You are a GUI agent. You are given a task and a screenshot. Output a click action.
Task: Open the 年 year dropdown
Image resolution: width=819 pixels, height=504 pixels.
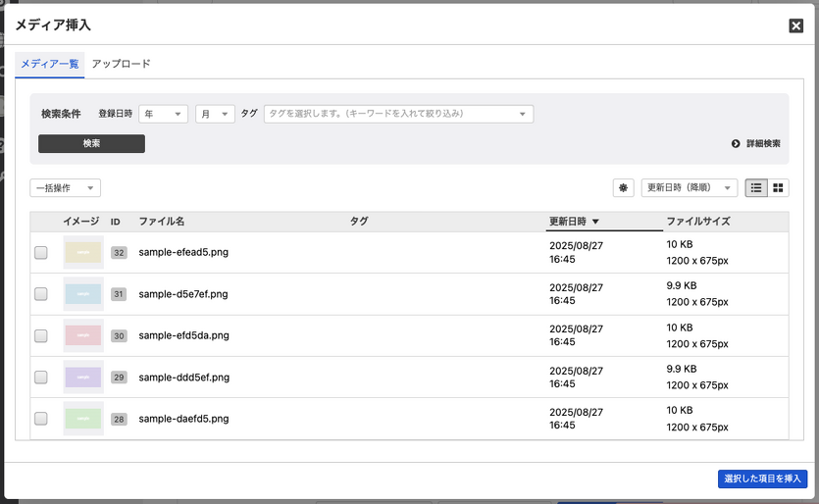(x=163, y=114)
